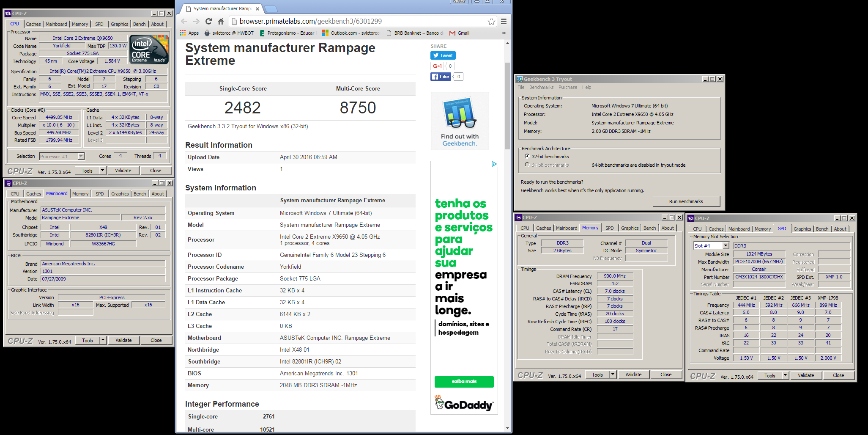Open a new browser tab
Screen dimensions: 868x435
click(271, 9)
